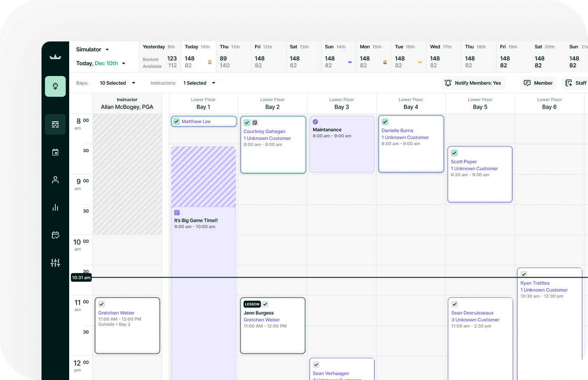The height and width of the screenshot is (380, 588).
Task: Open Ryan Trattles customer link
Action: click(535, 283)
